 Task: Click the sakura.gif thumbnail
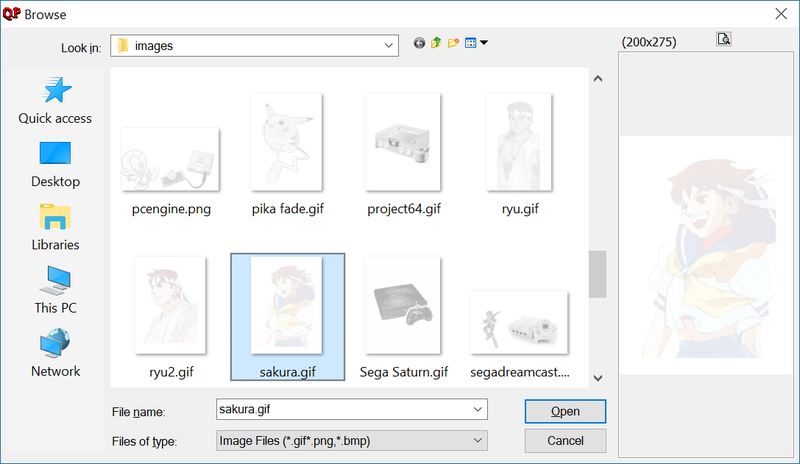(x=287, y=305)
